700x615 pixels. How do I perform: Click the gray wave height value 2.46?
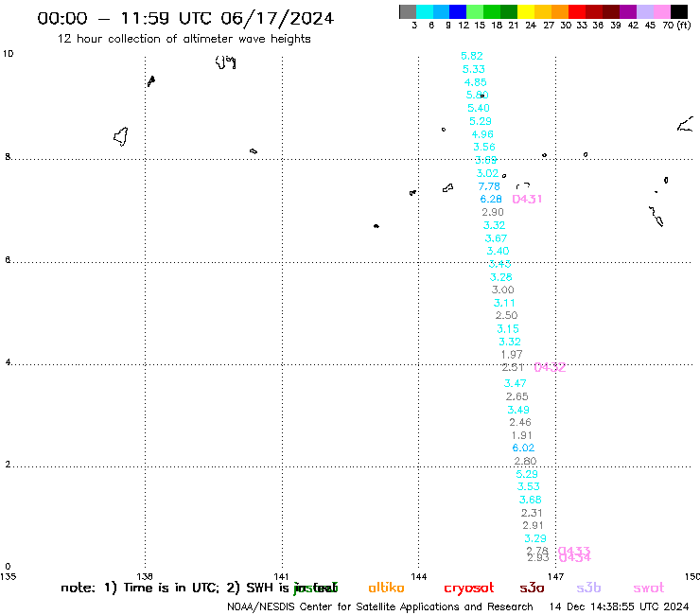click(520, 422)
